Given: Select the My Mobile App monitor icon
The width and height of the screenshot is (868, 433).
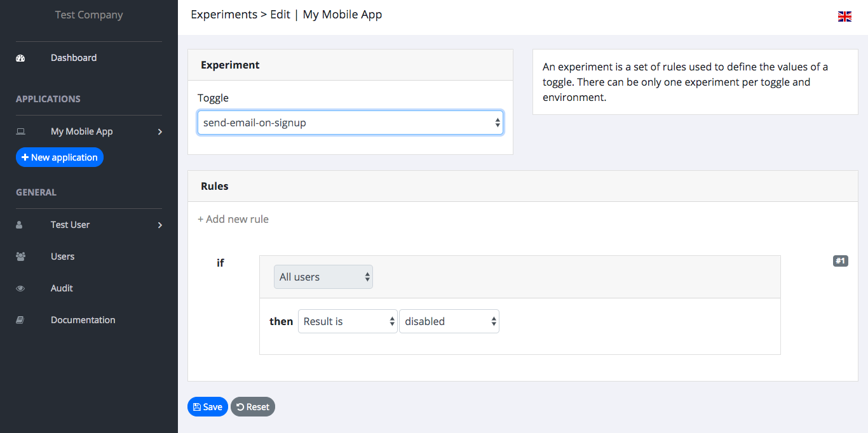Looking at the screenshot, I should 20,131.
